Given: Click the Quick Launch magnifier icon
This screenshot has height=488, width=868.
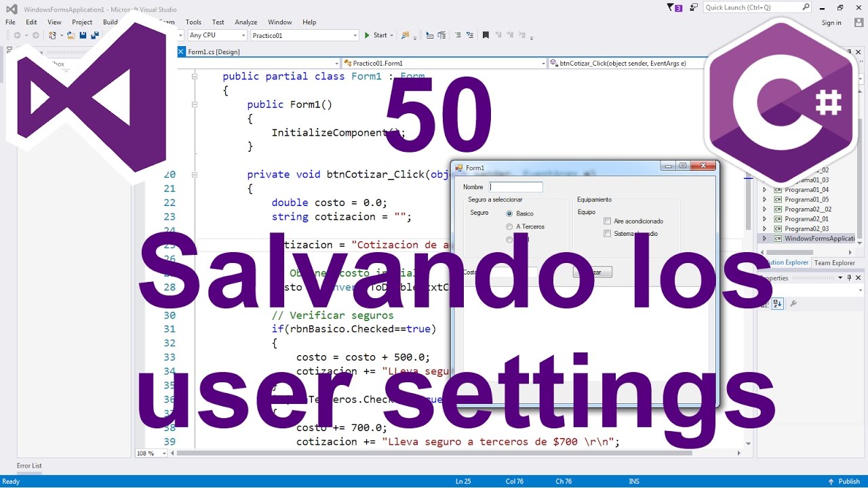Looking at the screenshot, I should [x=806, y=7].
